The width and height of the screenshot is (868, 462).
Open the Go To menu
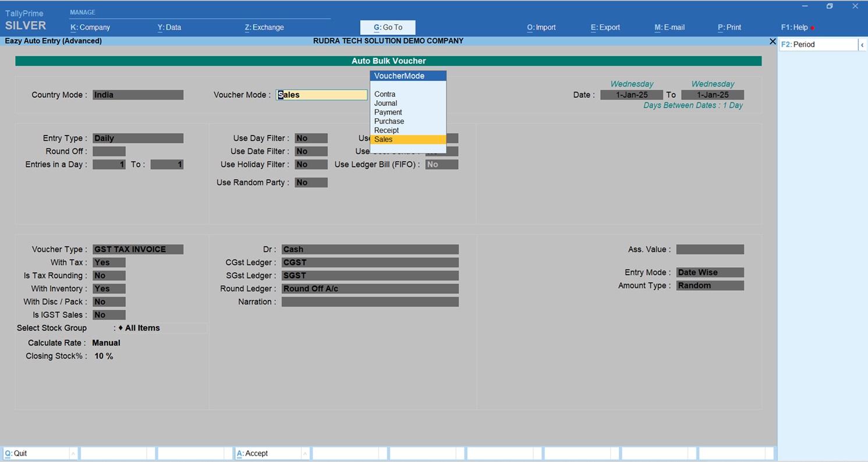(x=388, y=27)
